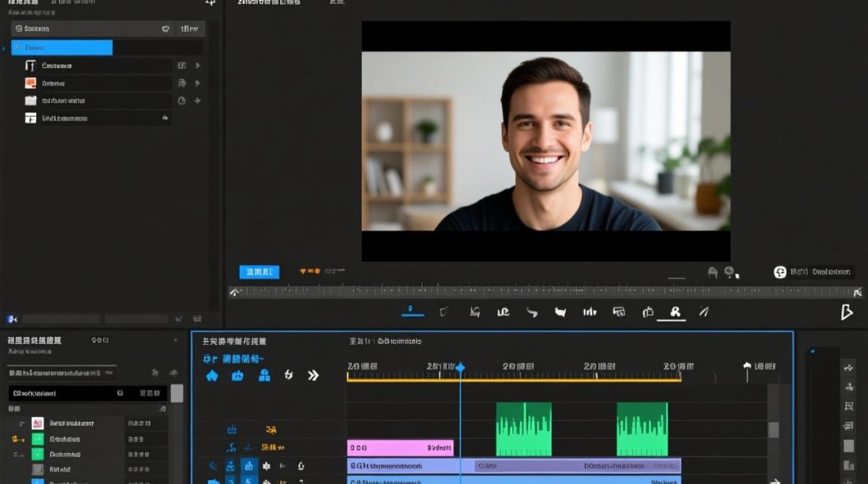Toggle the highlighted blue track button in the track headers
Image resolution: width=868 pixels, height=484 pixels.
click(x=248, y=466)
